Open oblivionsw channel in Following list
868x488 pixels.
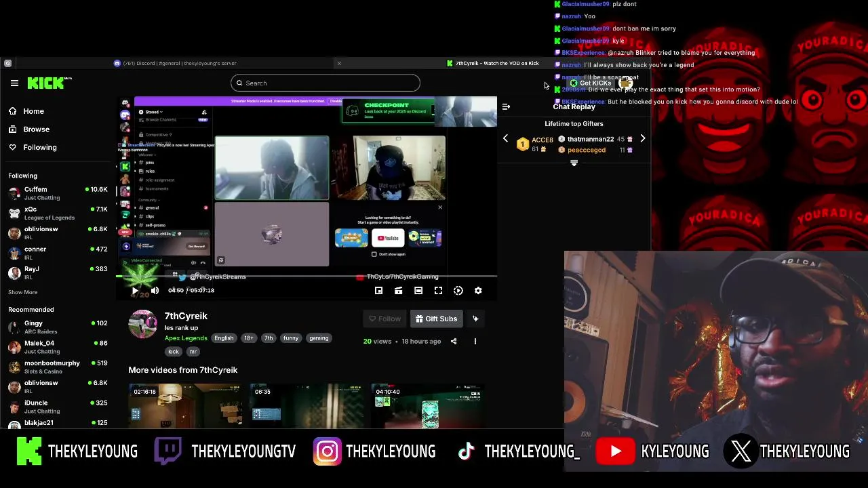pos(58,232)
